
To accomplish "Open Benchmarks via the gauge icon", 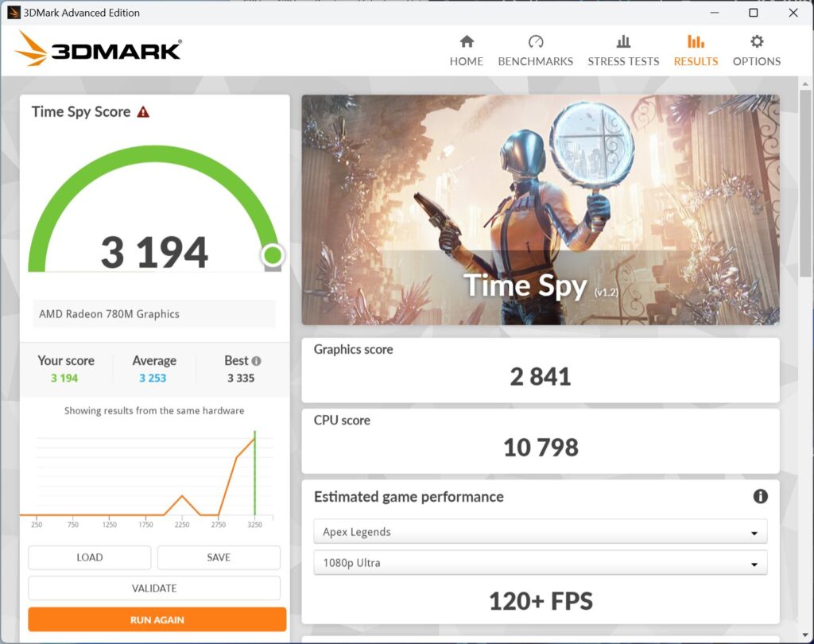I will tap(535, 41).
